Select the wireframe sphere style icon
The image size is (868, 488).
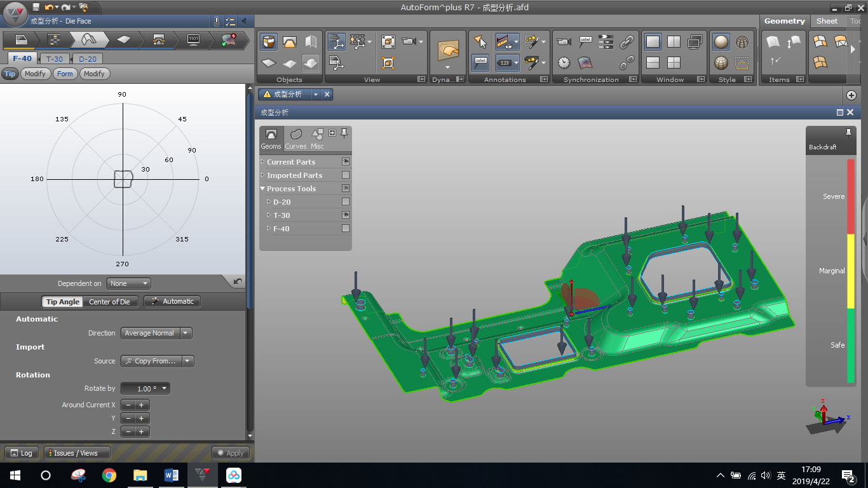pyautogui.click(x=742, y=43)
